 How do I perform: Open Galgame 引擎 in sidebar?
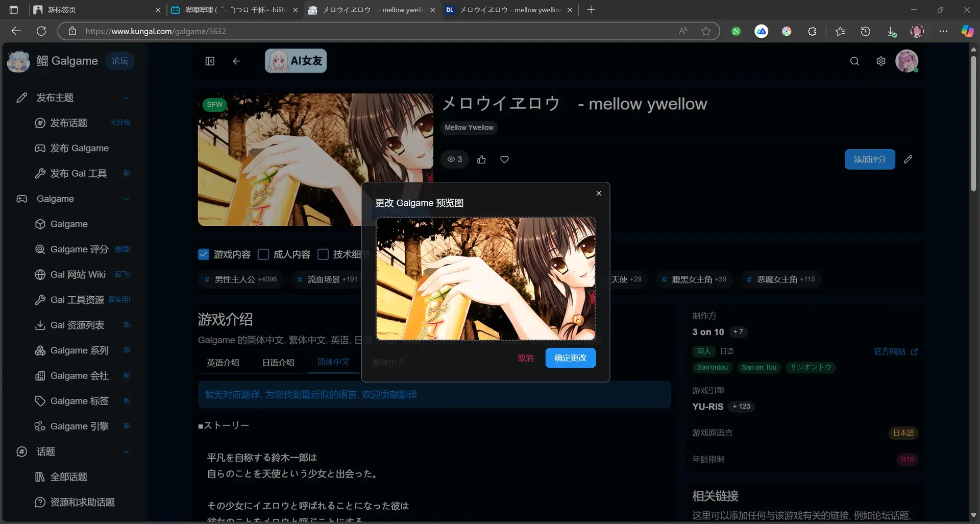(82, 426)
